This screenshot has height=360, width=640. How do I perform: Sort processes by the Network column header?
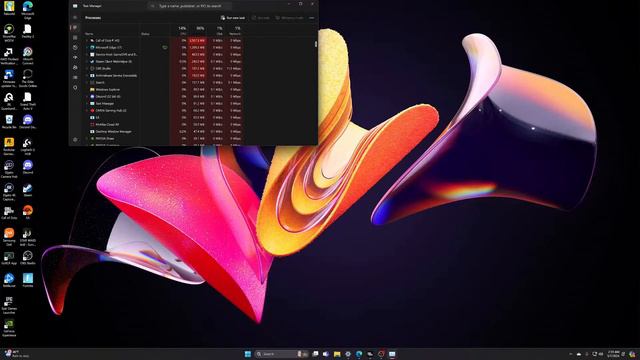[234, 31]
